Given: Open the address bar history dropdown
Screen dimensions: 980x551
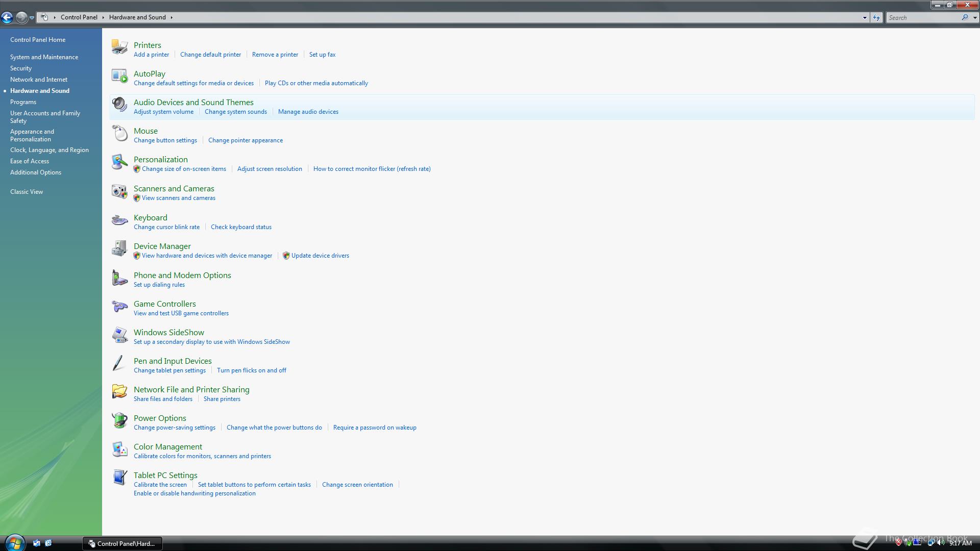Looking at the screenshot, I should coord(865,17).
